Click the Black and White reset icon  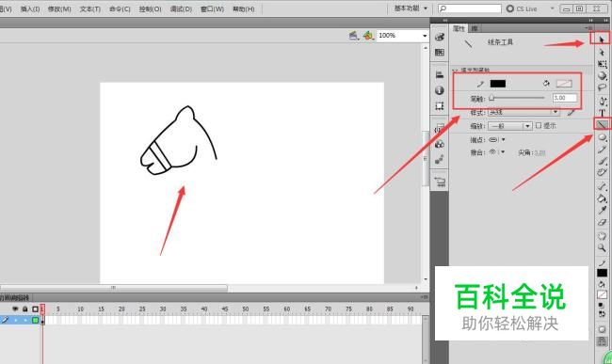coord(602,306)
